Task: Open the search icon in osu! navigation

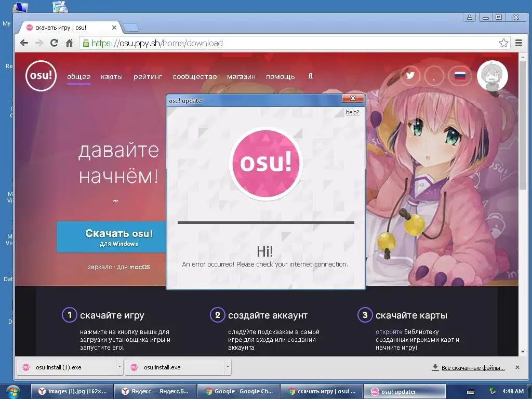Action: point(311,76)
